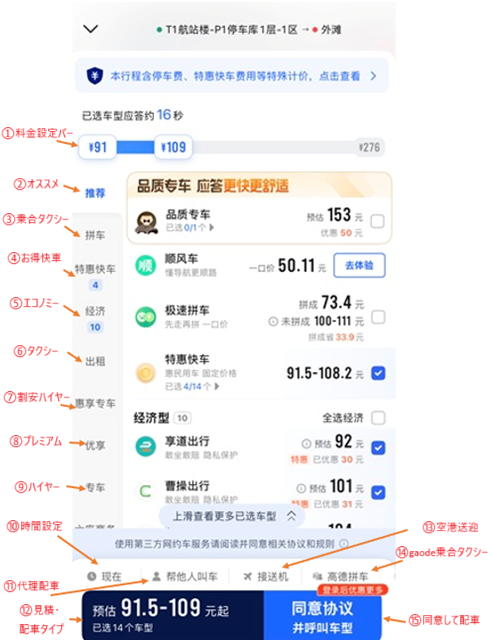Tap the 享道出行 teal logo
Screen dimensions: 493x640
tap(146, 447)
